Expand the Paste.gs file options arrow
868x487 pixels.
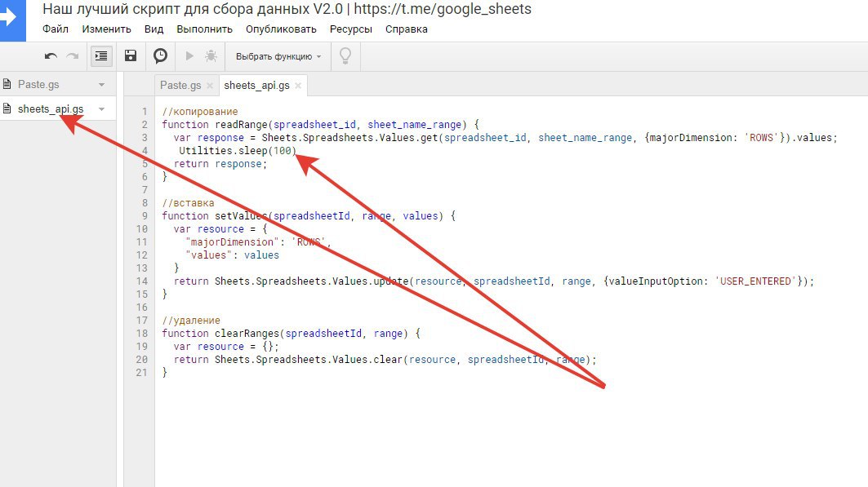point(102,85)
